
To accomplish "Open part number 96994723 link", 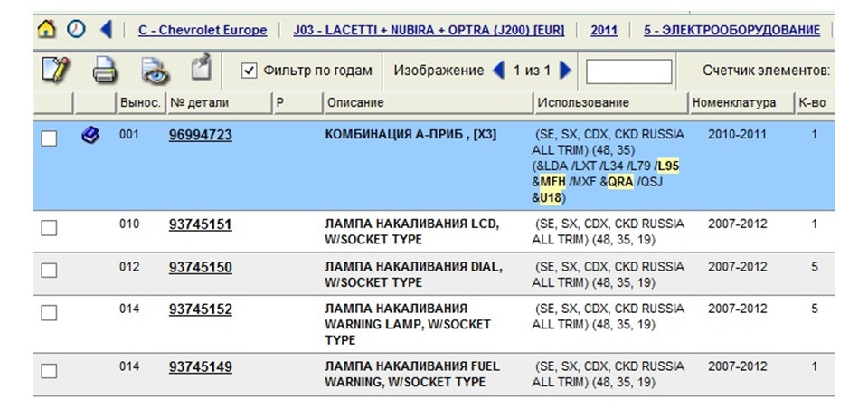I will (201, 135).
